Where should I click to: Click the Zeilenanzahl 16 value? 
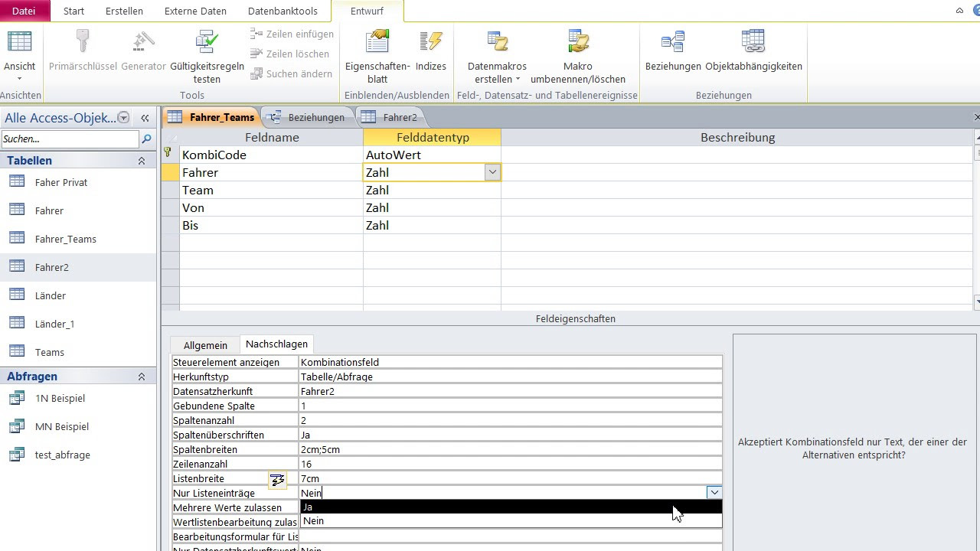[x=511, y=464]
